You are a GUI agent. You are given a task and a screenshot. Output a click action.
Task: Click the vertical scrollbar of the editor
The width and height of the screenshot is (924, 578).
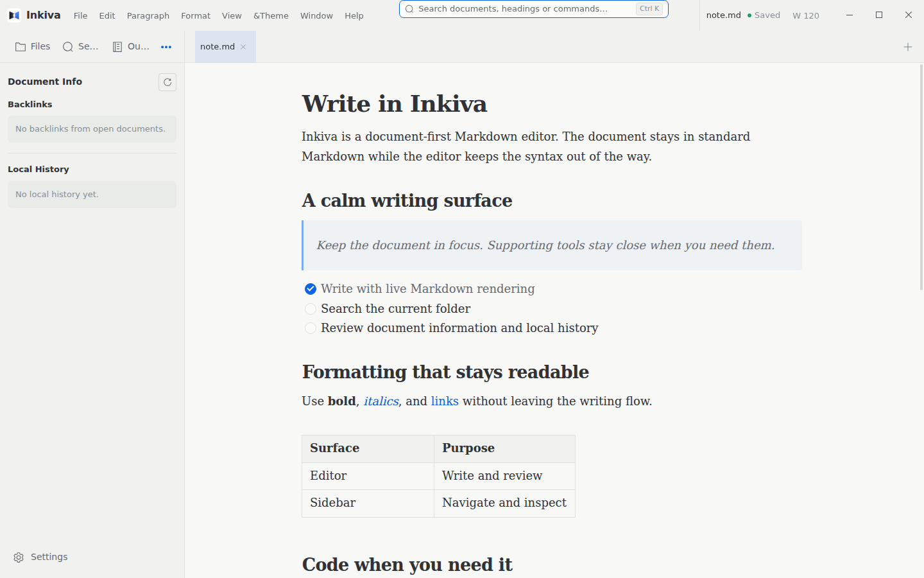coord(921,177)
